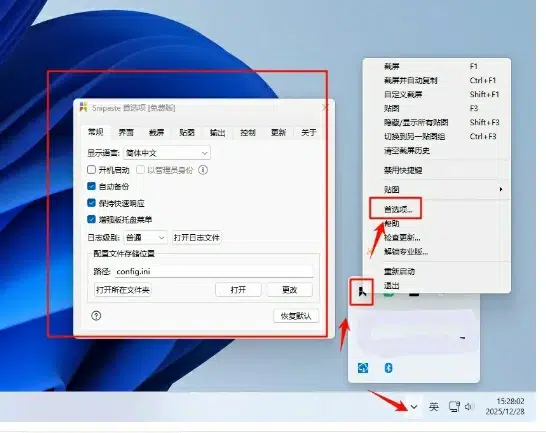Click the 更改 button

[x=290, y=290]
